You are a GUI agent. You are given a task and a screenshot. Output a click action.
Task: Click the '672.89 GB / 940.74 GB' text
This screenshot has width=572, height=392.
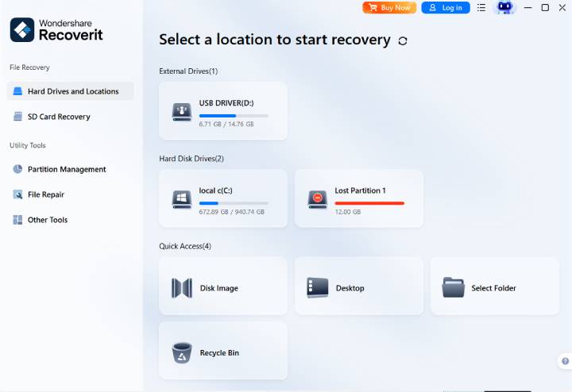point(232,212)
